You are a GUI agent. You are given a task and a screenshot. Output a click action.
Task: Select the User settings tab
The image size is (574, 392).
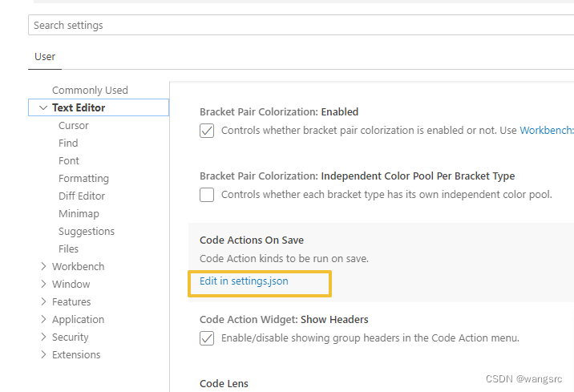click(x=45, y=57)
